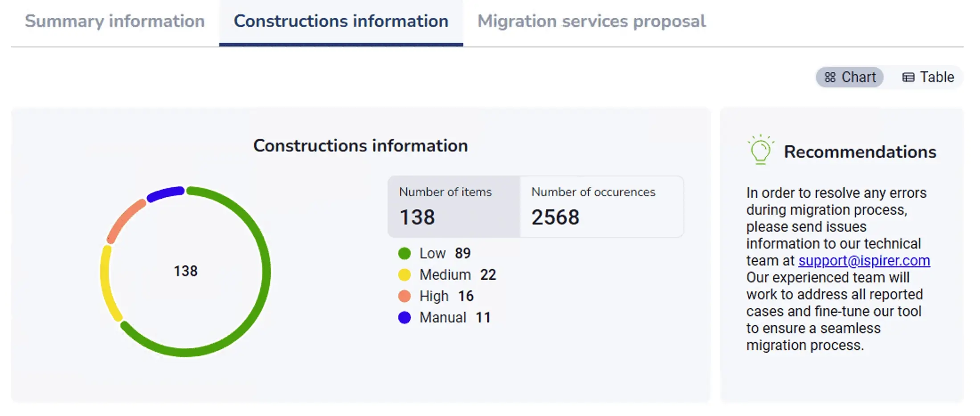The image size is (980, 416).
Task: Click the blue Manual legend dot
Action: pyautogui.click(x=404, y=318)
